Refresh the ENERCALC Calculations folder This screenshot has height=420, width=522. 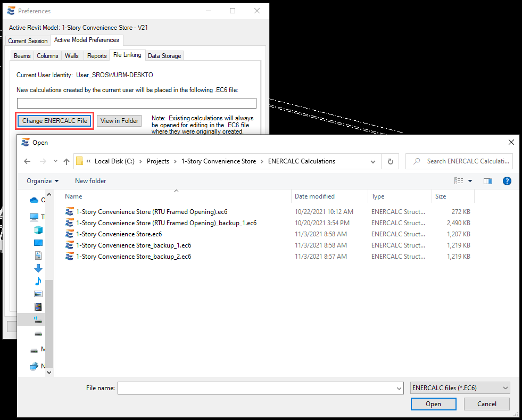[390, 161]
